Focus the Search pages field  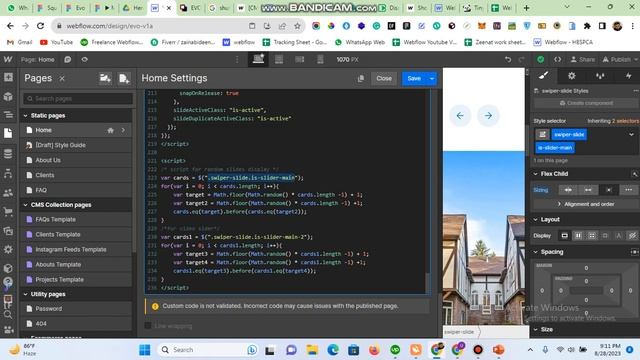click(78, 98)
